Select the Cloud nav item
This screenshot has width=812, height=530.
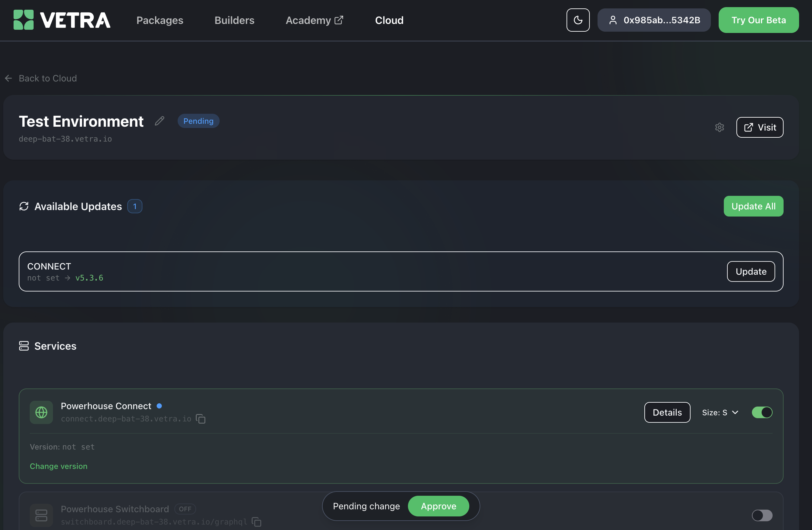pos(389,20)
